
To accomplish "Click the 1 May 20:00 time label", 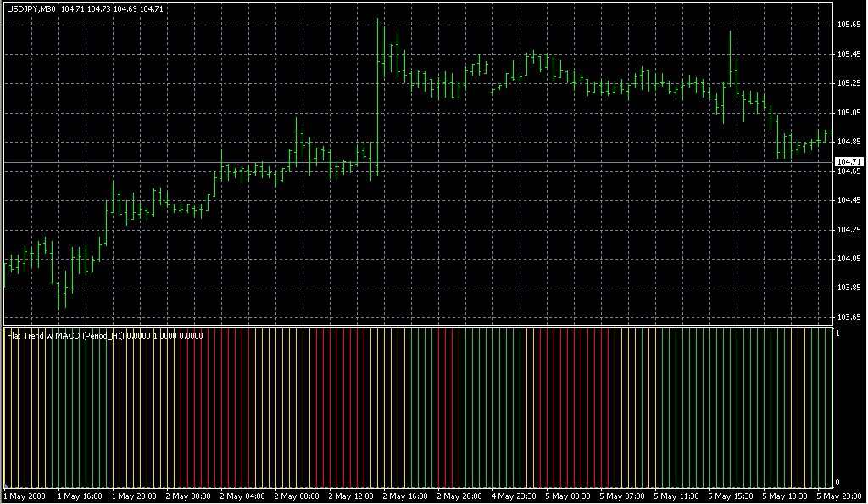I will pyautogui.click(x=134, y=496).
